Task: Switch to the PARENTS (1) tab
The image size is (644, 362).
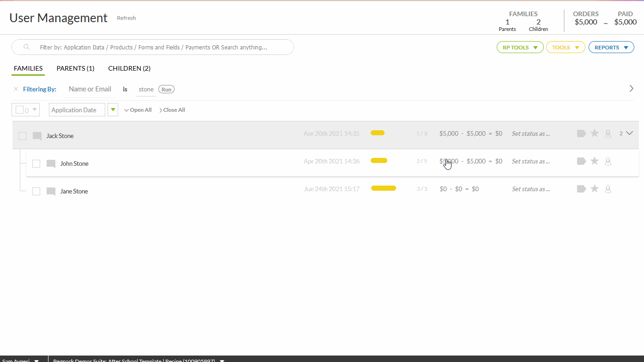Action: click(x=75, y=68)
